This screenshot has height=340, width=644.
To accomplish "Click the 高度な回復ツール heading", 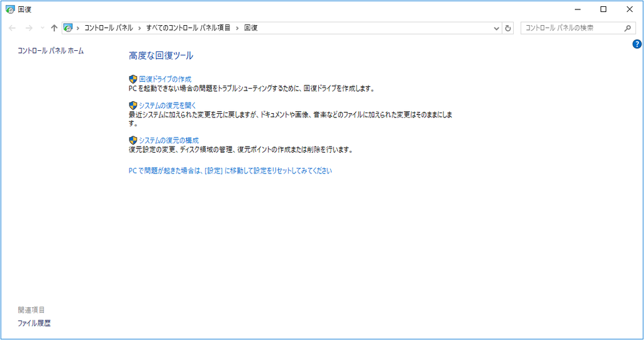I will [x=161, y=56].
